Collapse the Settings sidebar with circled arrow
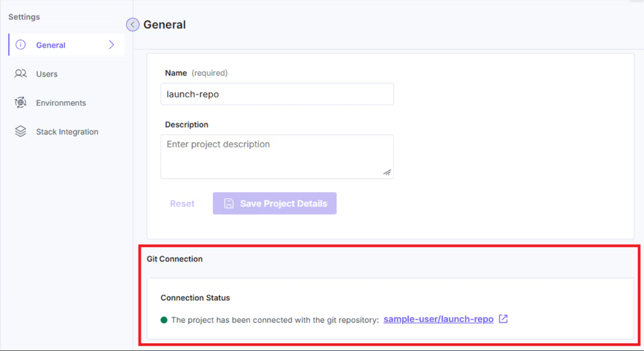 (133, 25)
